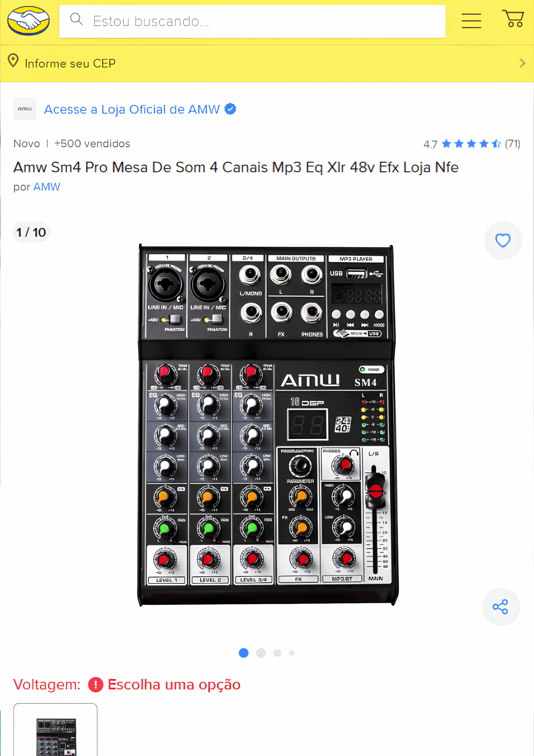Click the search magnifier icon

76,19
